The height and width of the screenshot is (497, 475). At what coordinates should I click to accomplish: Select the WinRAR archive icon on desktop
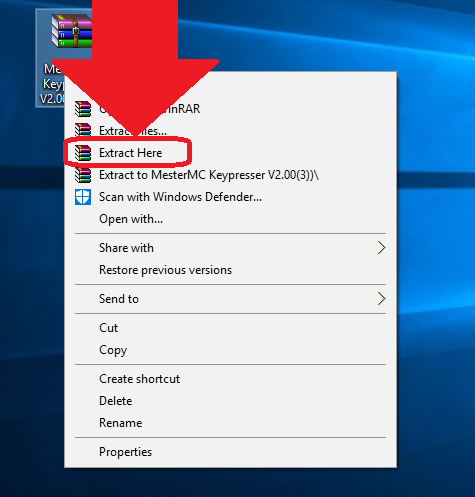(71, 31)
